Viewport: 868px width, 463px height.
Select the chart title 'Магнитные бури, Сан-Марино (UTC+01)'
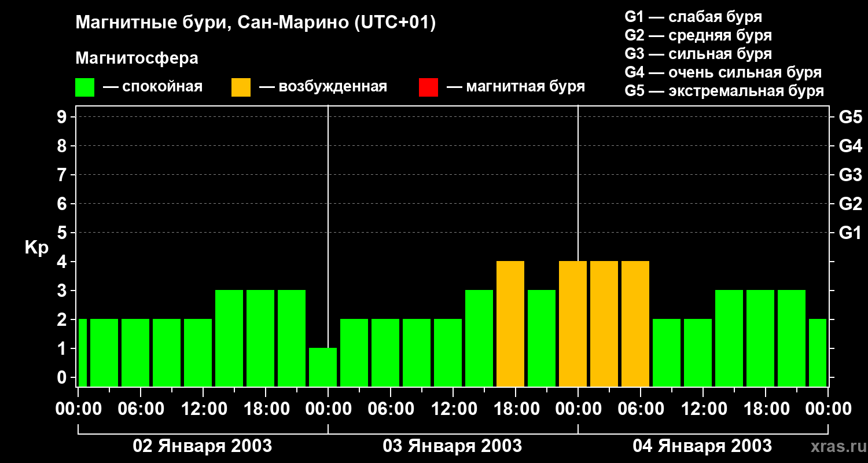(255, 23)
